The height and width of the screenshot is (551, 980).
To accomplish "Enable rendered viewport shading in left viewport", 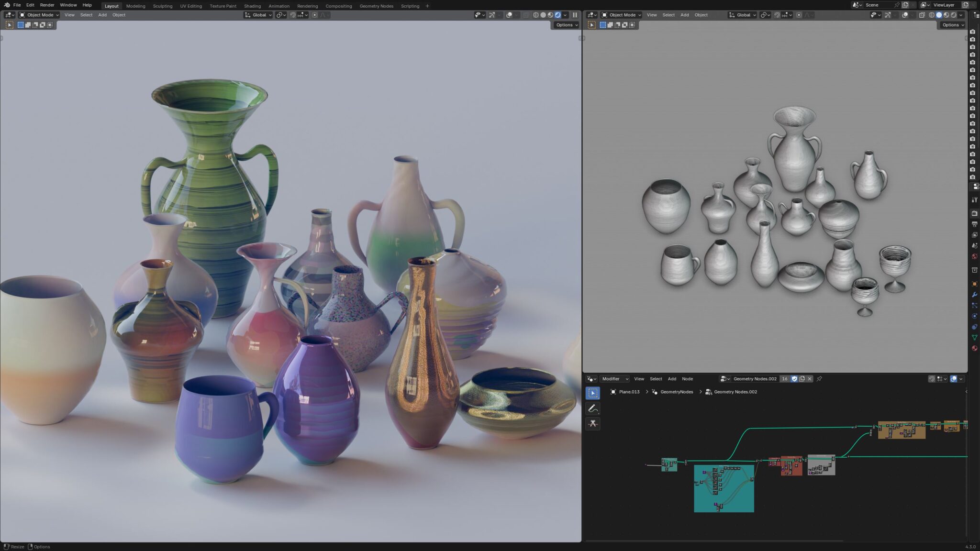I will [x=557, y=15].
